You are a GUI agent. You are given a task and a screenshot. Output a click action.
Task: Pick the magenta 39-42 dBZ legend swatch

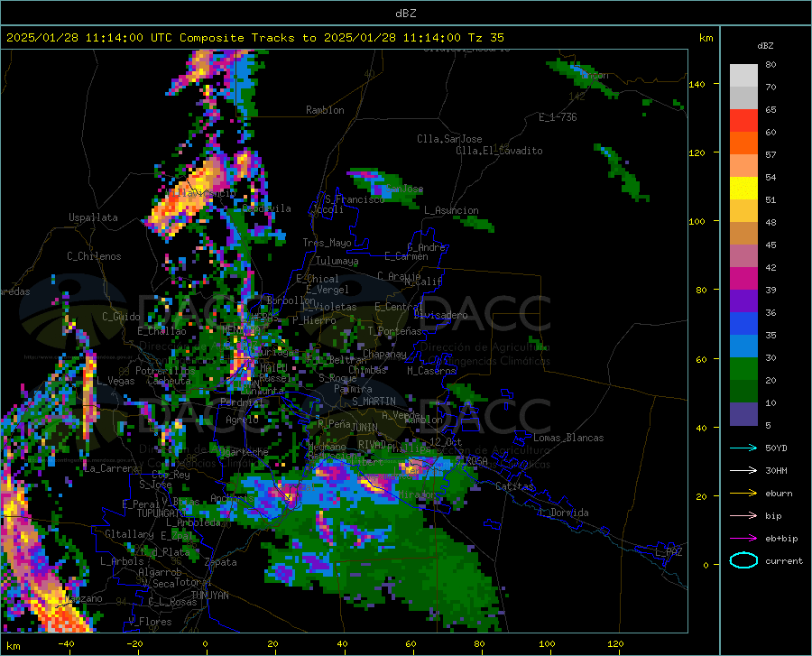[x=743, y=279]
